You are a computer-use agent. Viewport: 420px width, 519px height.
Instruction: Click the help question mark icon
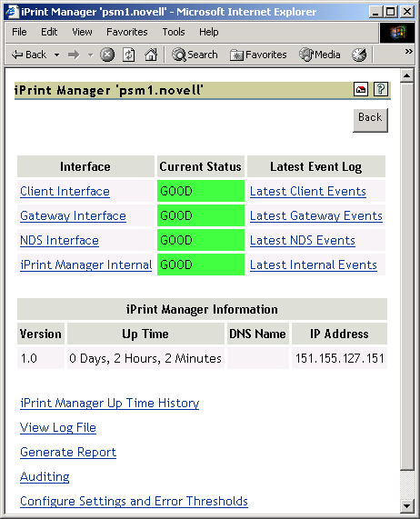click(381, 89)
